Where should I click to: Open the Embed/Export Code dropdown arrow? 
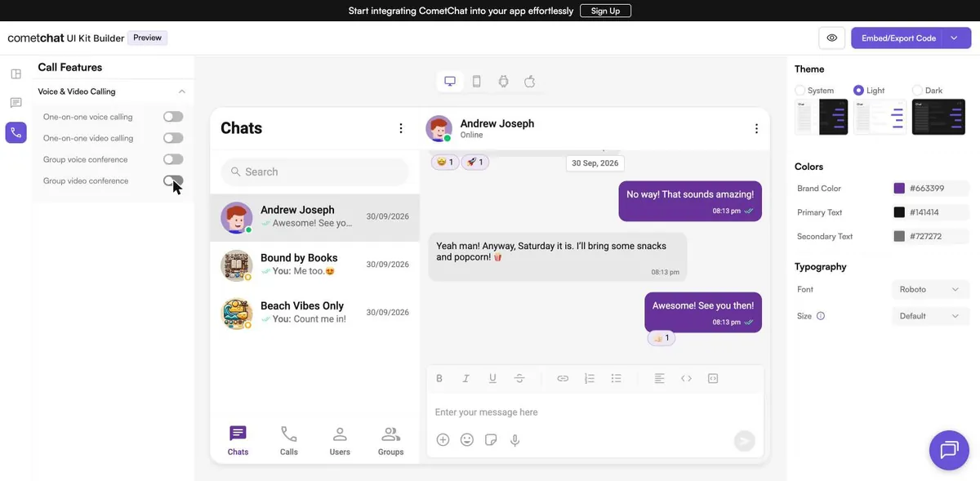pos(955,38)
